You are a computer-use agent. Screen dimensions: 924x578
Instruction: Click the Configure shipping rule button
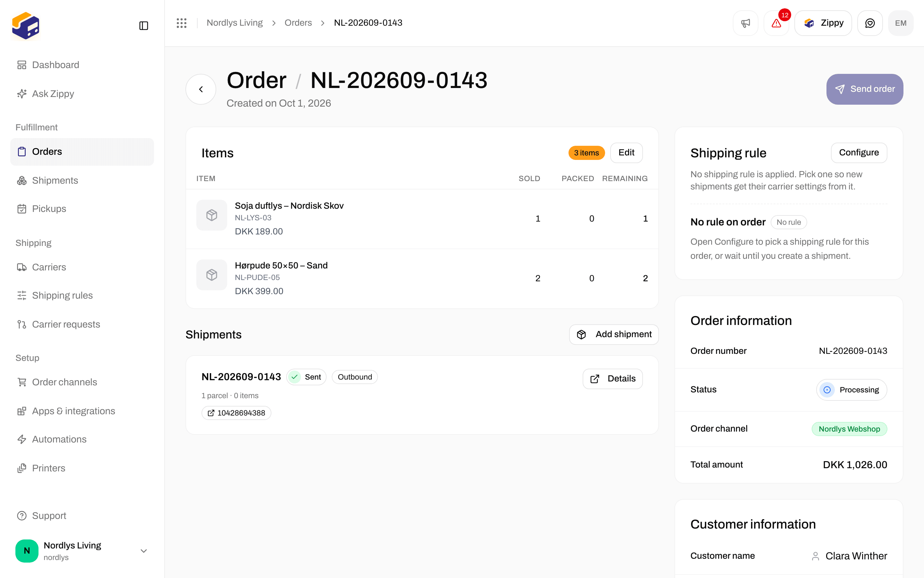pyautogui.click(x=859, y=153)
